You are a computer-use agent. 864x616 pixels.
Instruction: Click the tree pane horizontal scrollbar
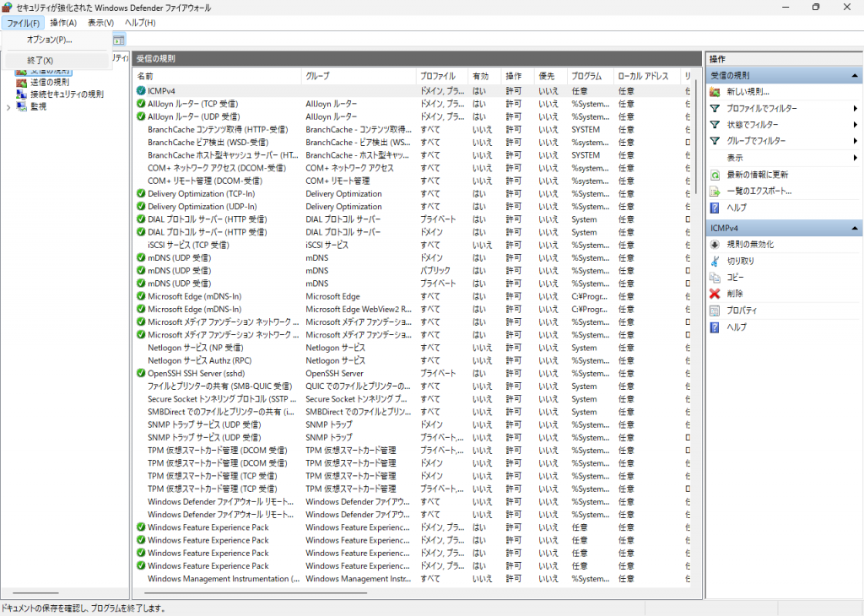(x=36, y=593)
